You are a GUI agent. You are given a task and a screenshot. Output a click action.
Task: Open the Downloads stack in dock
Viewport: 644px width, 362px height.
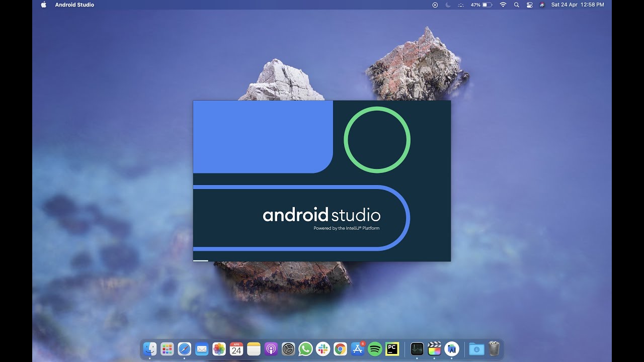pos(476,348)
